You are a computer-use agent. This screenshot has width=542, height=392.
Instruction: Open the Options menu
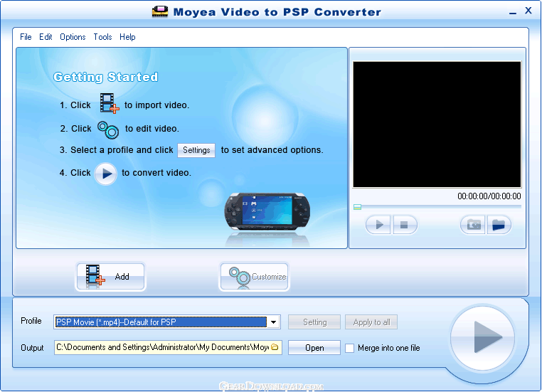click(73, 37)
